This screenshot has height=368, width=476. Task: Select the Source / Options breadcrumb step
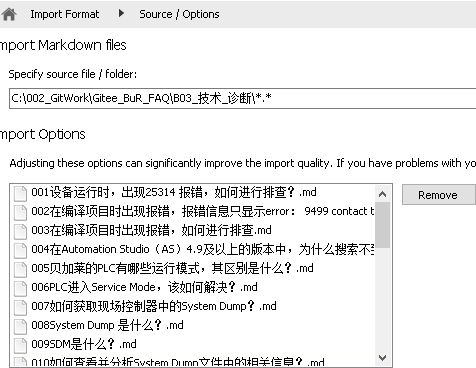point(179,14)
